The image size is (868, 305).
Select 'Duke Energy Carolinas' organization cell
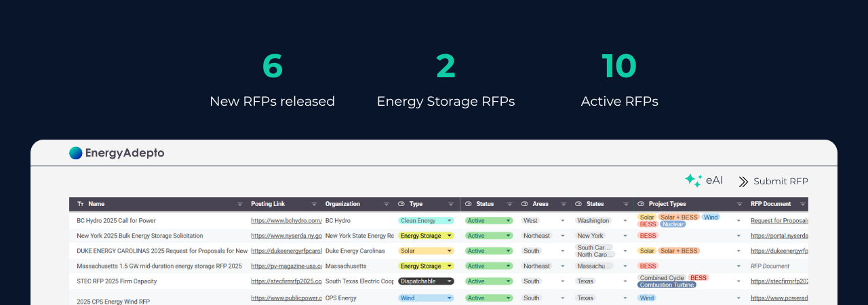pos(355,251)
